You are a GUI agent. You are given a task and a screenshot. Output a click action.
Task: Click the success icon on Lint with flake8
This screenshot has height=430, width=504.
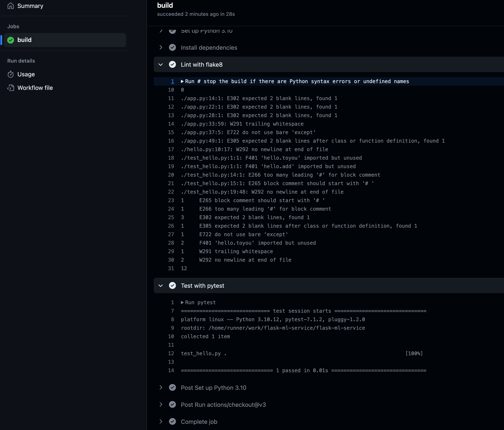coord(173,65)
